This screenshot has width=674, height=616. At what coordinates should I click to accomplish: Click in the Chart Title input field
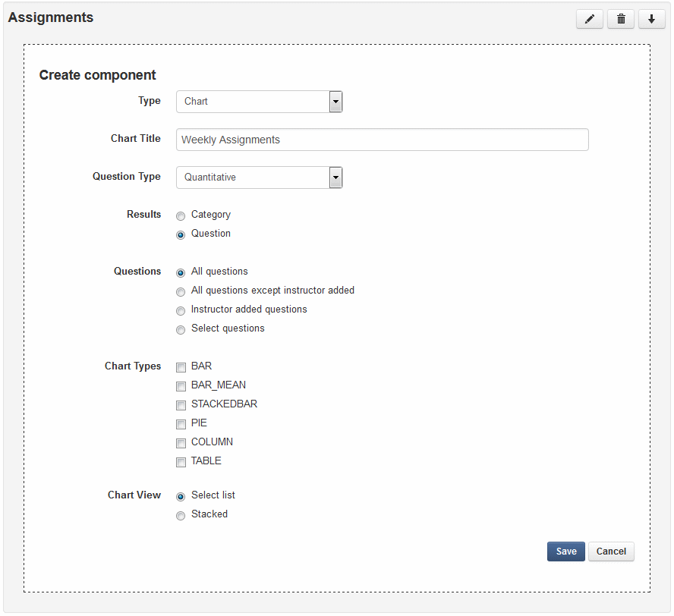[x=383, y=140]
